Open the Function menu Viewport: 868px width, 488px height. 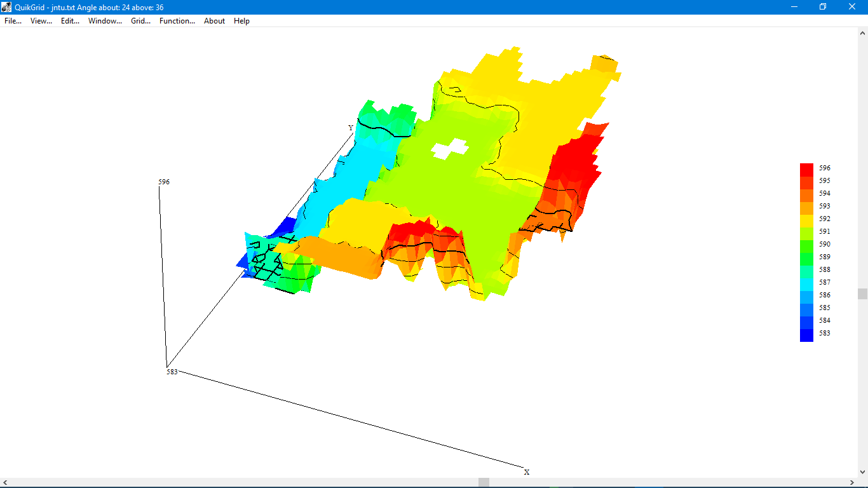[176, 21]
